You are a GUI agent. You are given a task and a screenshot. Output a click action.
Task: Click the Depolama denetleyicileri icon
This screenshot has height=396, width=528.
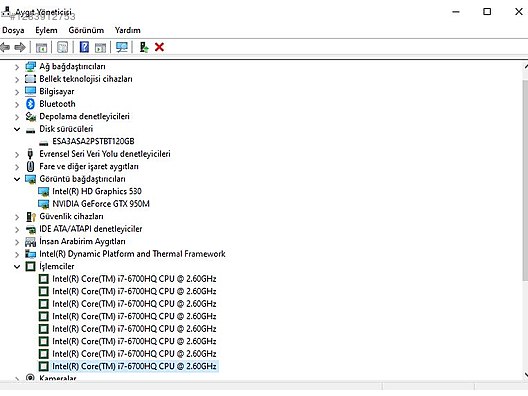(x=30, y=117)
